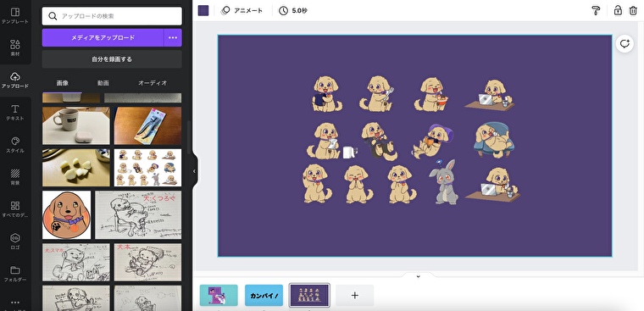The height and width of the screenshot is (311, 644).
Task: Add a comment with the speech bubble icon
Action: (x=625, y=44)
